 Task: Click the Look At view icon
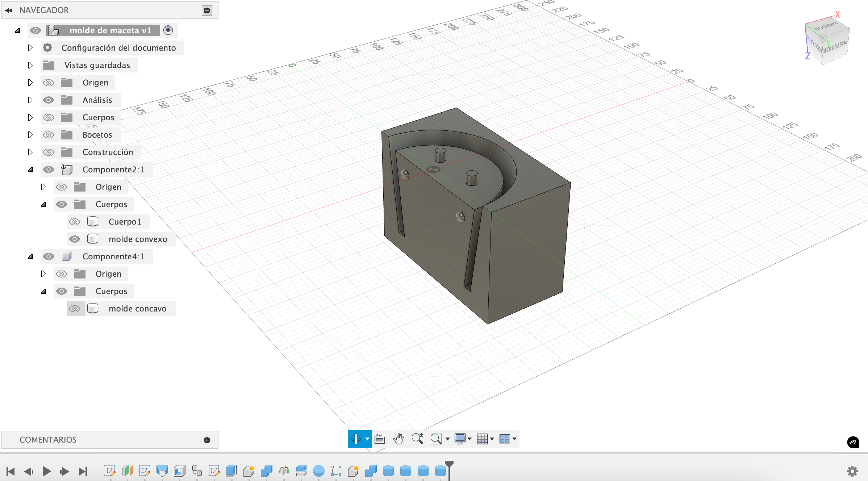[x=379, y=439]
